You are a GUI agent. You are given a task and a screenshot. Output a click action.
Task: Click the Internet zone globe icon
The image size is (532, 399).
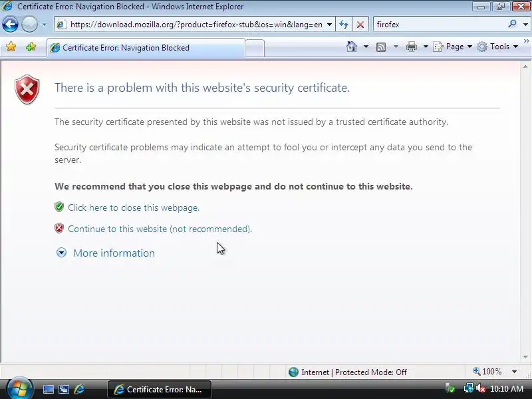click(x=293, y=372)
